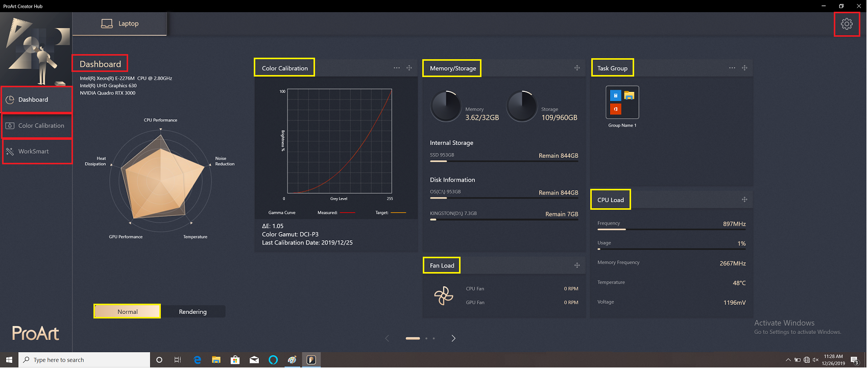The height and width of the screenshot is (369, 868).
Task: Open Microsoft Store from the taskbar
Action: point(235,360)
